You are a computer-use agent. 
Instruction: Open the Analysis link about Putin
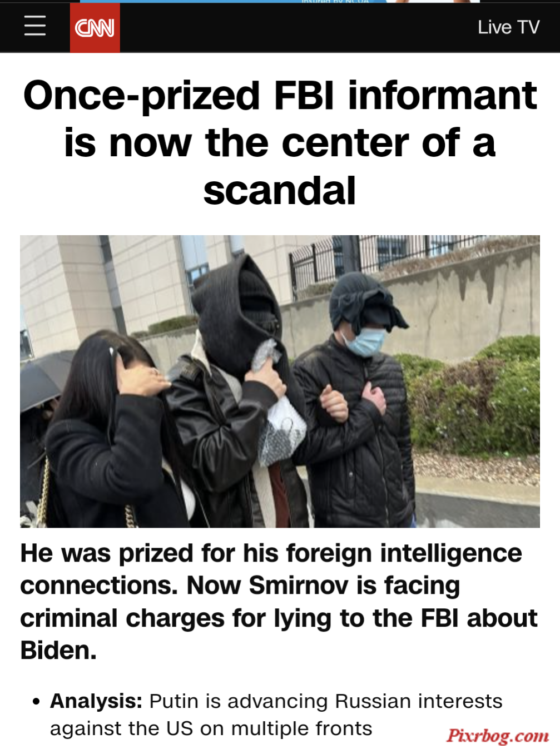(x=276, y=715)
